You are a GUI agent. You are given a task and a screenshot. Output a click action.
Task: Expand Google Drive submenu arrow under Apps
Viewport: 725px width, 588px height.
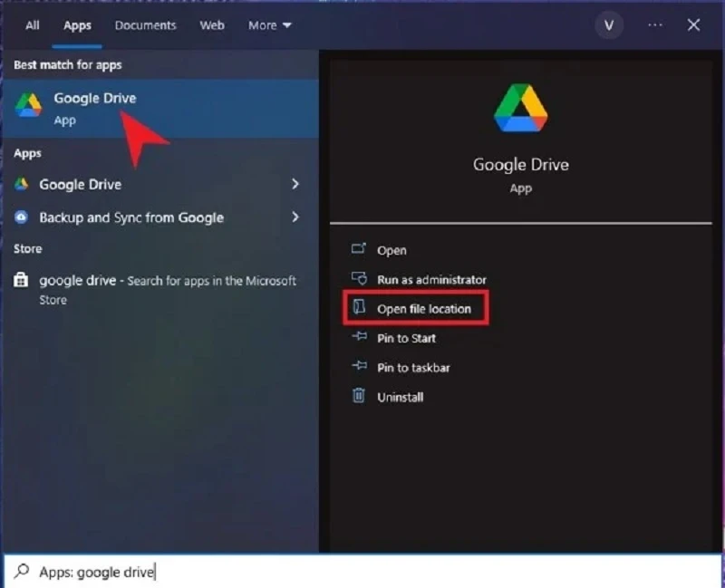coord(295,184)
